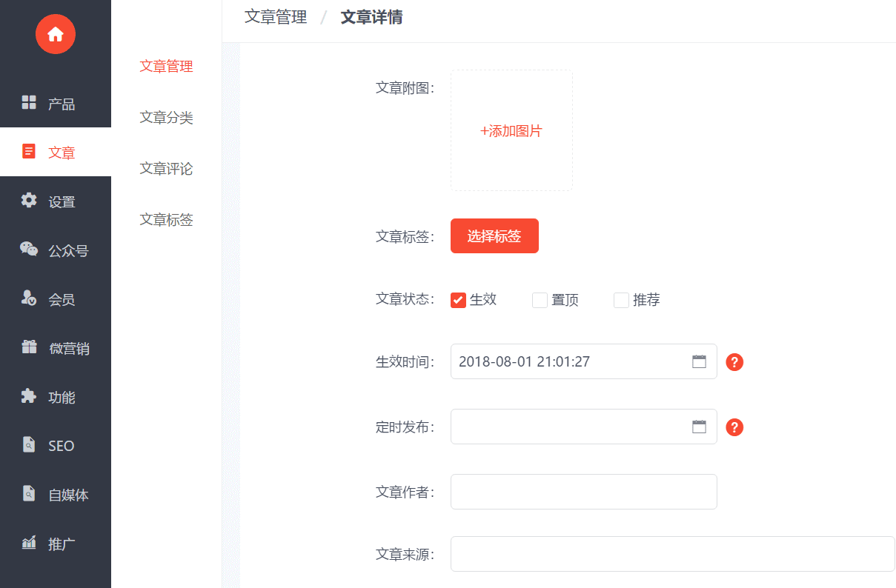Viewport: 896px width, 588px height.
Task: Select the 推广 (Promotion) sidebar icon
Action: [x=55, y=543]
